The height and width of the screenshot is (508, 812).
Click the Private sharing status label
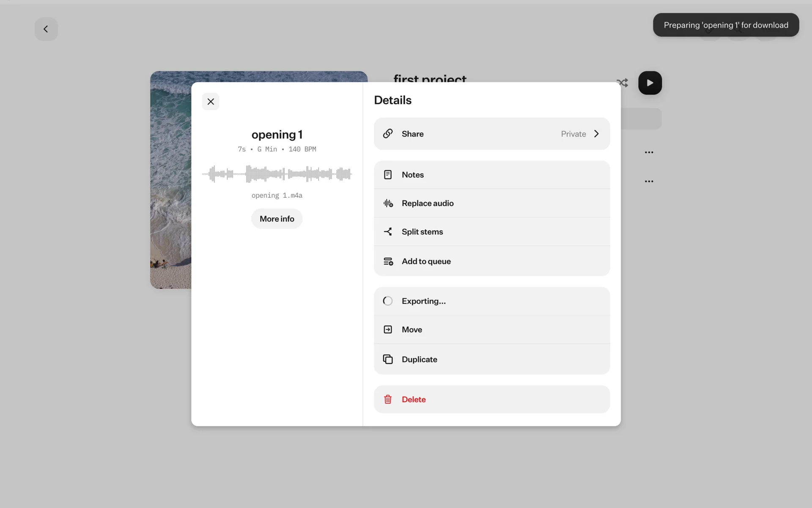click(x=573, y=134)
